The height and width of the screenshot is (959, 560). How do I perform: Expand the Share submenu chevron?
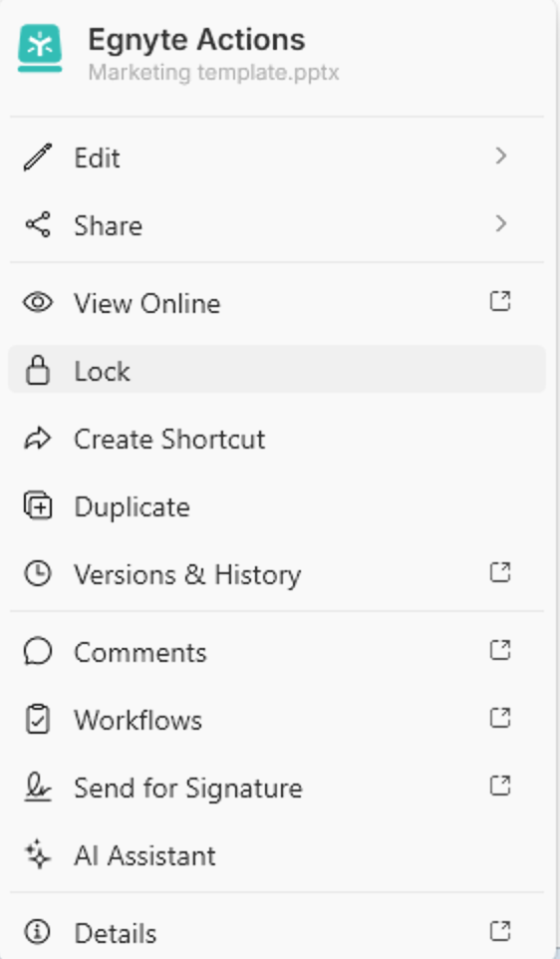point(500,224)
